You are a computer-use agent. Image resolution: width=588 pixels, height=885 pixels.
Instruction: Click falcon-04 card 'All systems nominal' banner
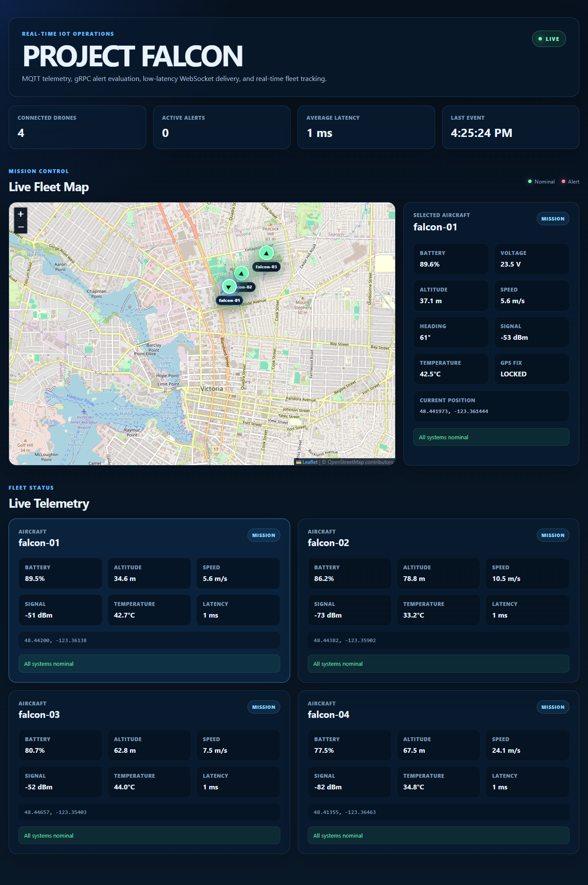coord(439,835)
